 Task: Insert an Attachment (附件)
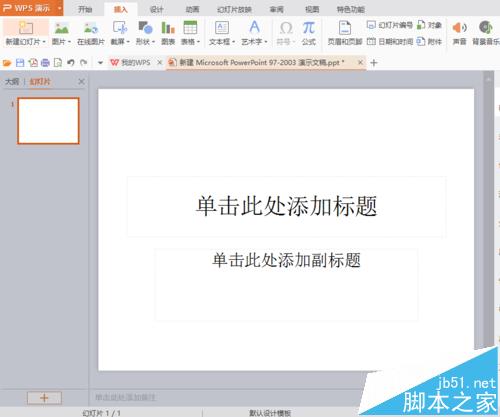[x=429, y=42]
